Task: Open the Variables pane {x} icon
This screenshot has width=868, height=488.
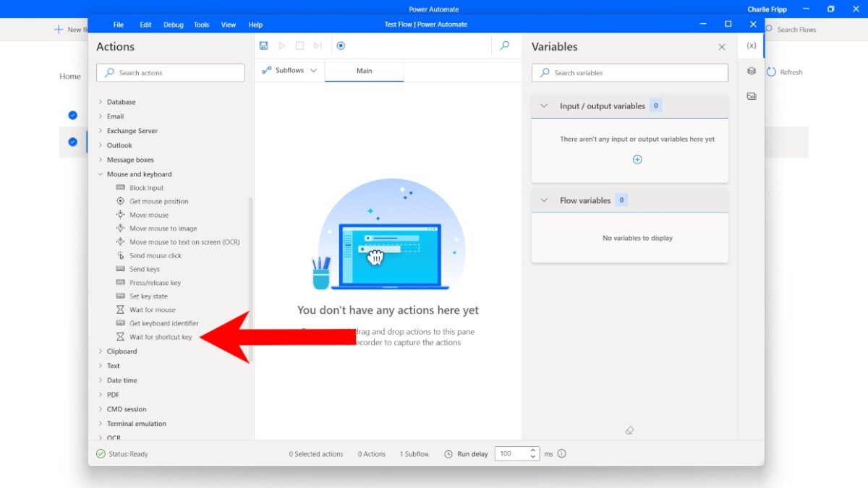Action: [x=751, y=45]
